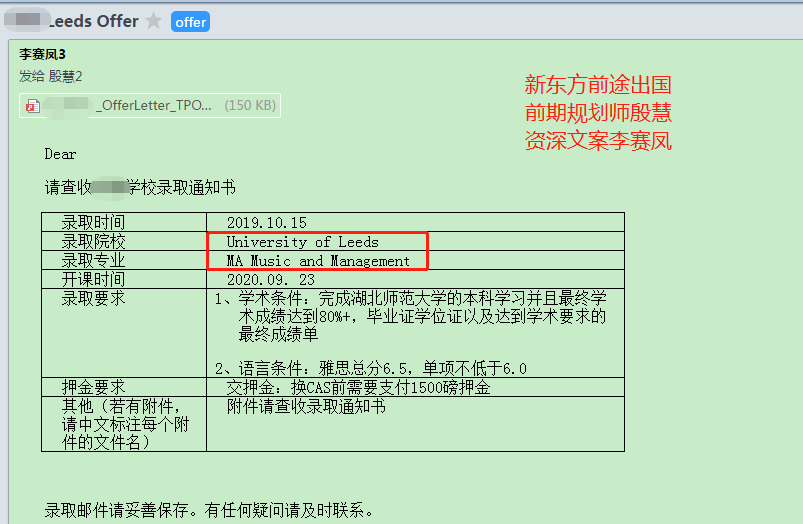Click the (150 KB) attachment size text
Image resolution: width=803 pixels, height=524 pixels.
click(250, 106)
